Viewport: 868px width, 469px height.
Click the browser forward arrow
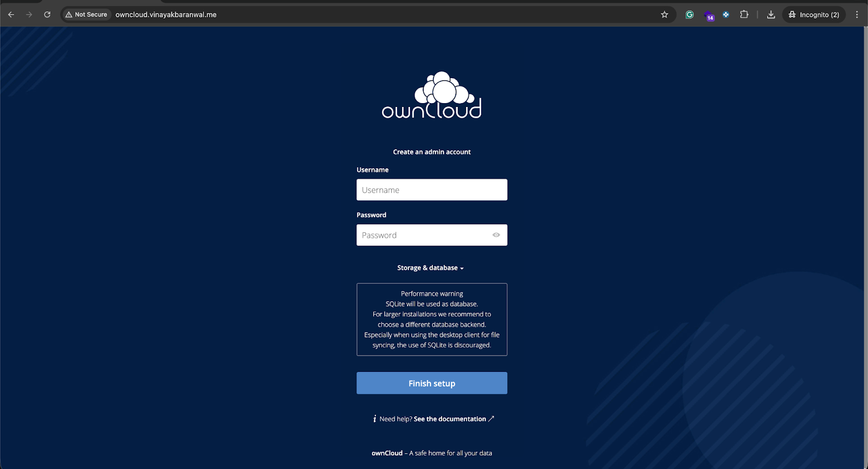[x=29, y=15]
